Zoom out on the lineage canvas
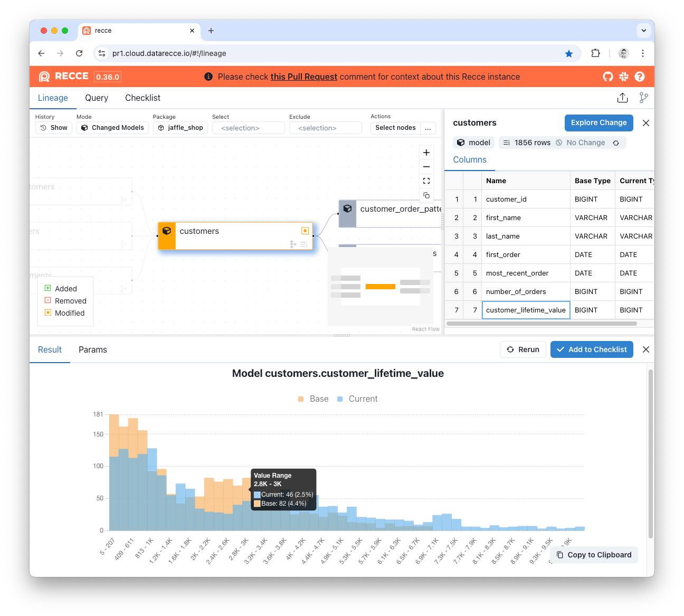Viewport: 684px width, 616px height. (x=426, y=167)
